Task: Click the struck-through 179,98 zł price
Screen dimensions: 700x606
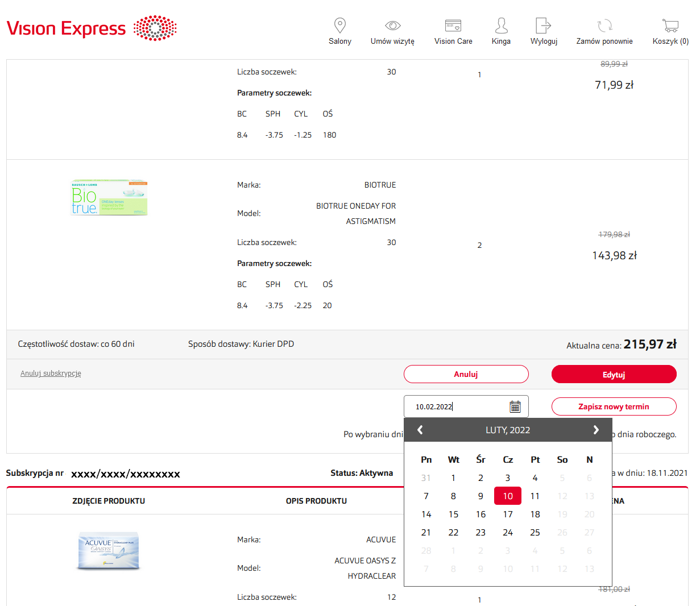Action: coord(614,234)
